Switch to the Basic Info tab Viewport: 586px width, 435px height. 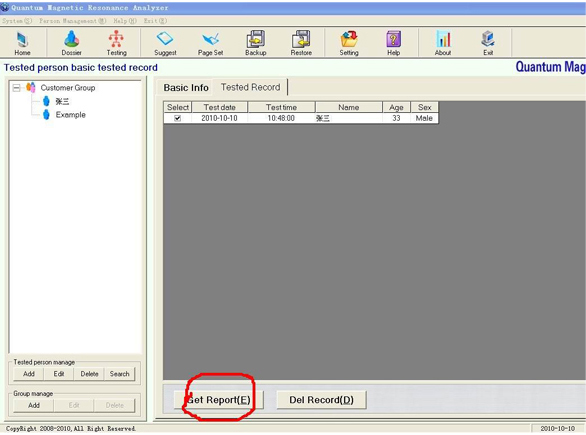tap(186, 87)
